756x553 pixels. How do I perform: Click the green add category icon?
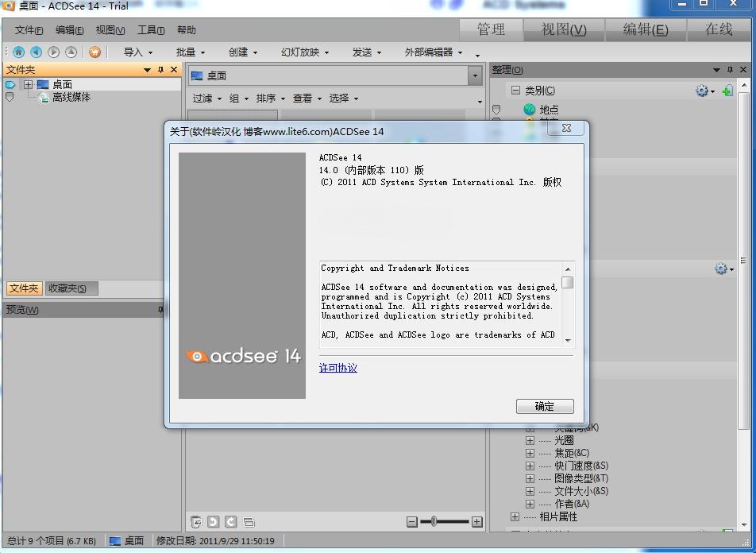[727, 91]
